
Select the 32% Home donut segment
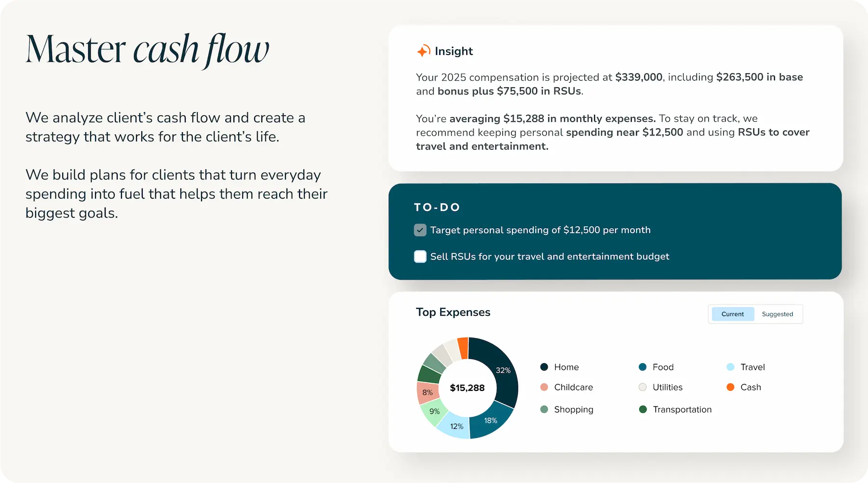[502, 369]
